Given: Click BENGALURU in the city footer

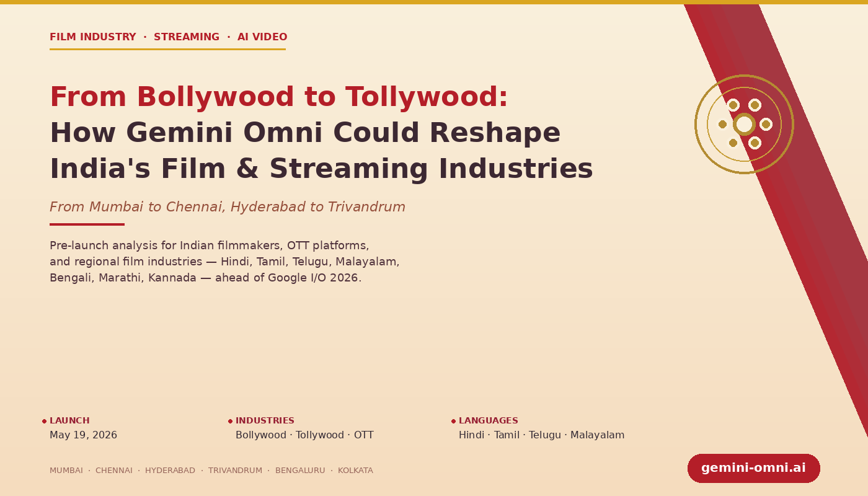Looking at the screenshot, I should (x=300, y=471).
